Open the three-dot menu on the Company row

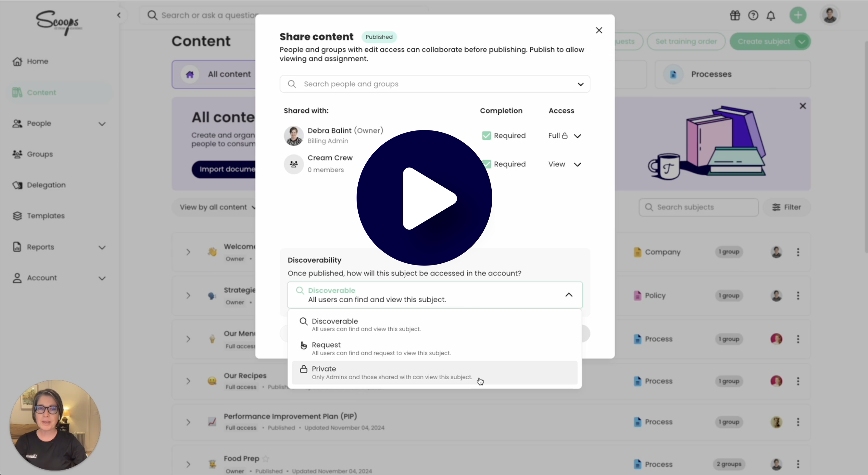pos(798,252)
